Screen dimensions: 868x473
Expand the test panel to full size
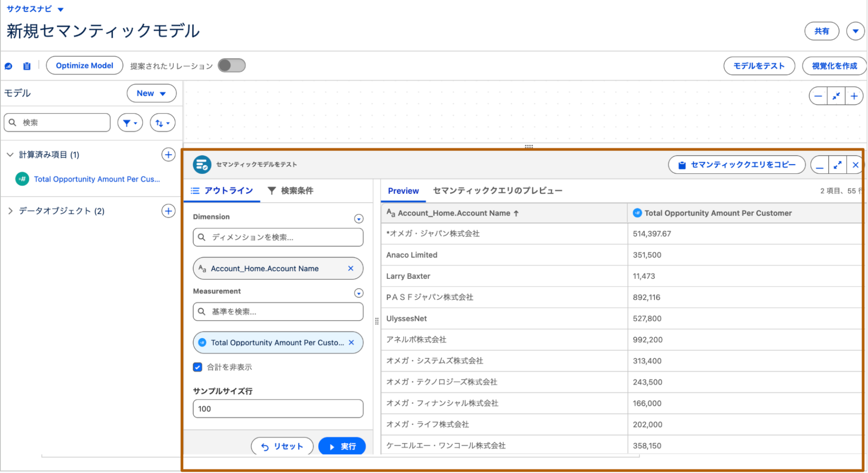(x=837, y=165)
